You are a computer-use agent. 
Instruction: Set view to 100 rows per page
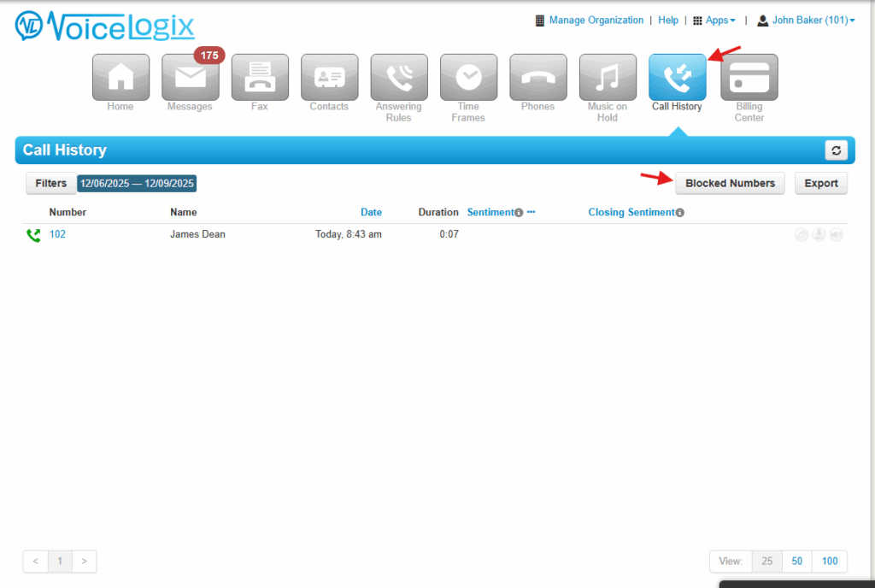[x=829, y=562]
